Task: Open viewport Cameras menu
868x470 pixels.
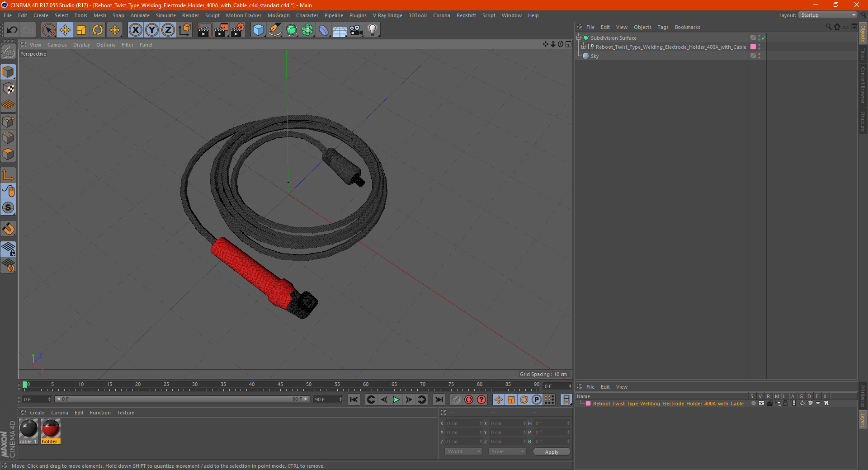Action: pos(57,45)
